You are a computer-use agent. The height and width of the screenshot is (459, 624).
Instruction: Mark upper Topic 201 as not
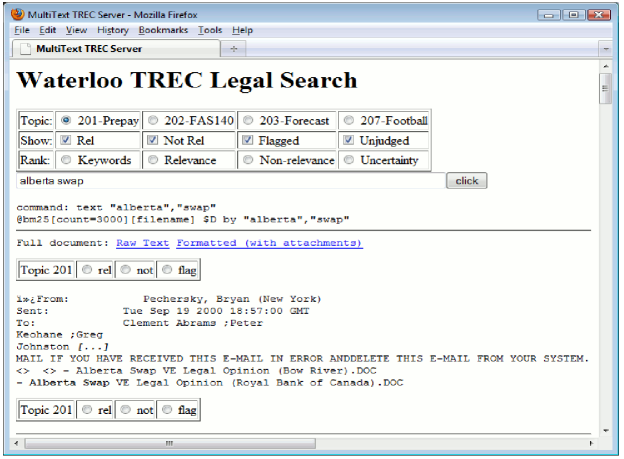click(126, 270)
